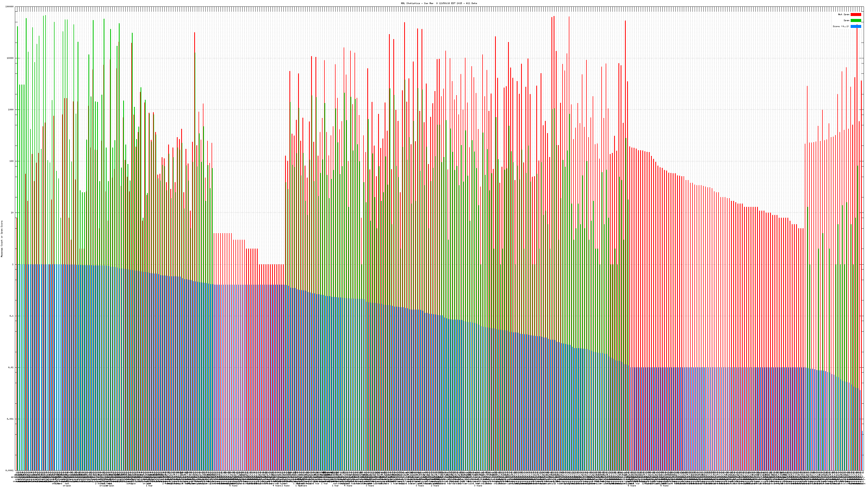Click the 0.01 y-axis tick label
The height and width of the screenshot is (488, 868).
(x=11, y=367)
